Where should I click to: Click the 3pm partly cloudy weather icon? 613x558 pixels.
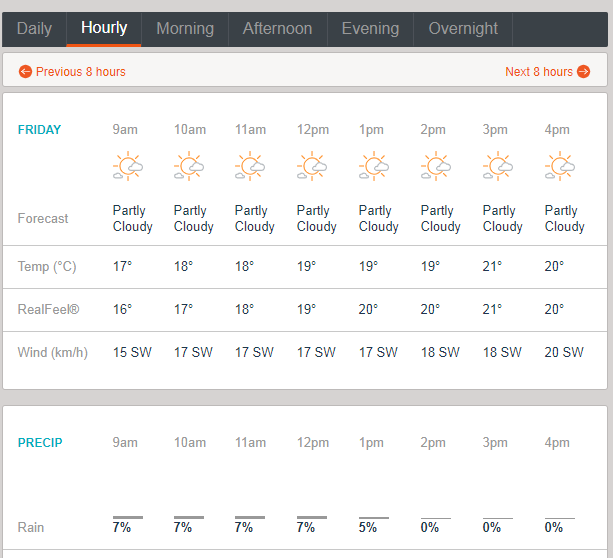[x=499, y=166]
